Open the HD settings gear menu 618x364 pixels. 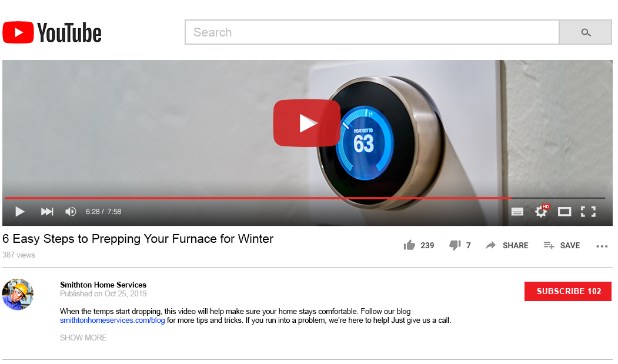(542, 211)
